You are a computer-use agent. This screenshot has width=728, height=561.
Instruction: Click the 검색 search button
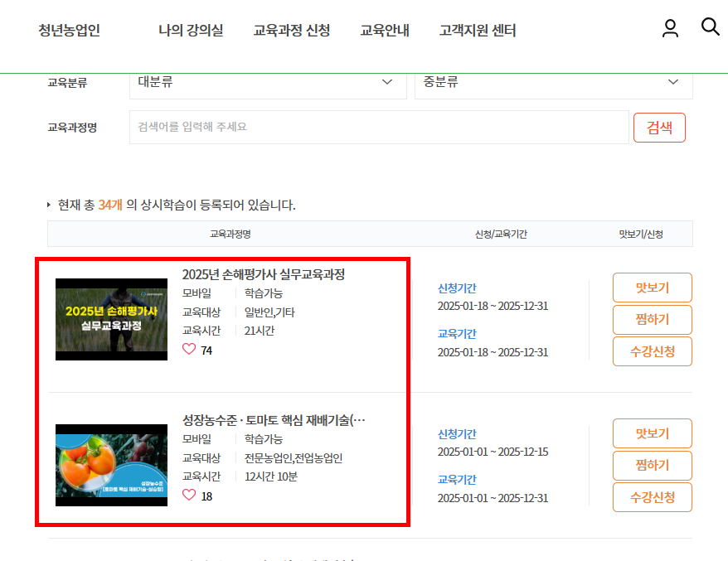click(x=659, y=127)
